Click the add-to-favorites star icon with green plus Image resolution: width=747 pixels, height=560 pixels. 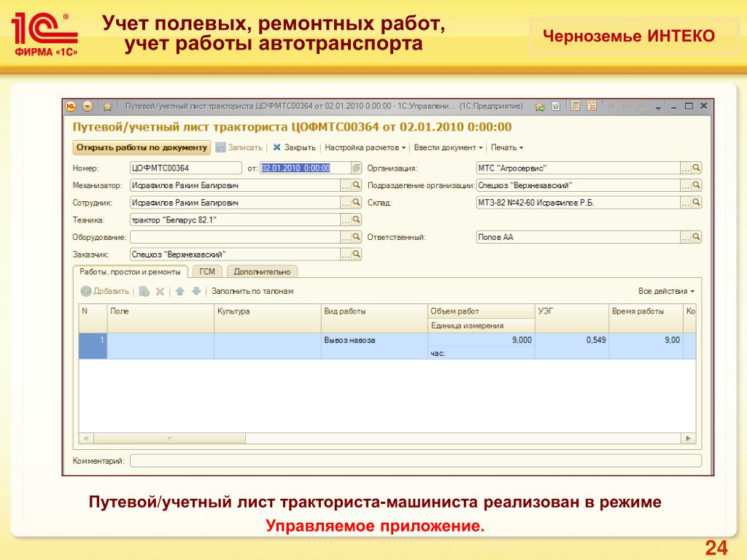pos(540,106)
